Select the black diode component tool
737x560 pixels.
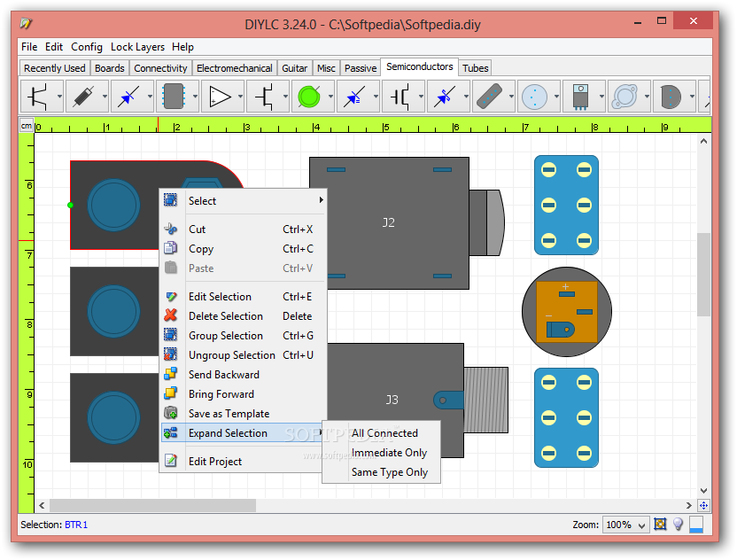[x=83, y=97]
